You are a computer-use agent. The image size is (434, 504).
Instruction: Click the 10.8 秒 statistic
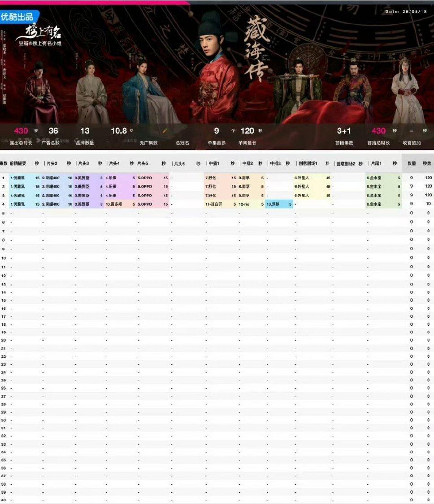click(x=122, y=131)
